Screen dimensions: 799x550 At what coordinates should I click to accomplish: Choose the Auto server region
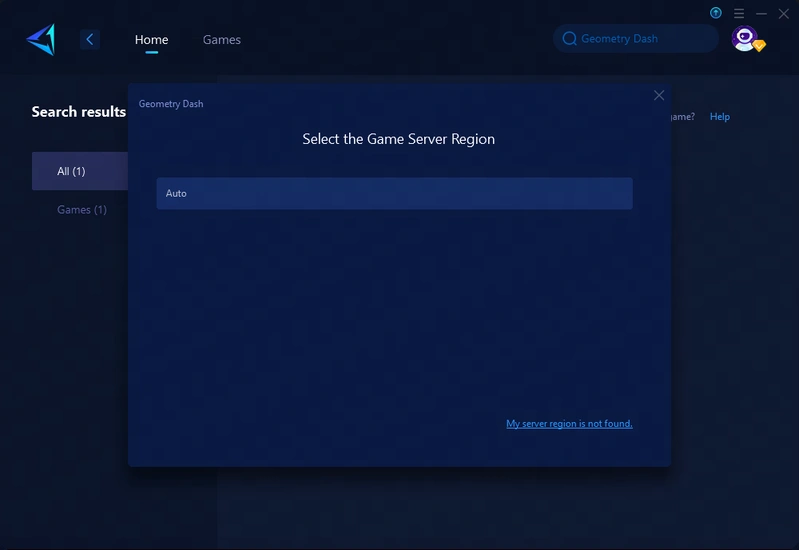pos(394,193)
